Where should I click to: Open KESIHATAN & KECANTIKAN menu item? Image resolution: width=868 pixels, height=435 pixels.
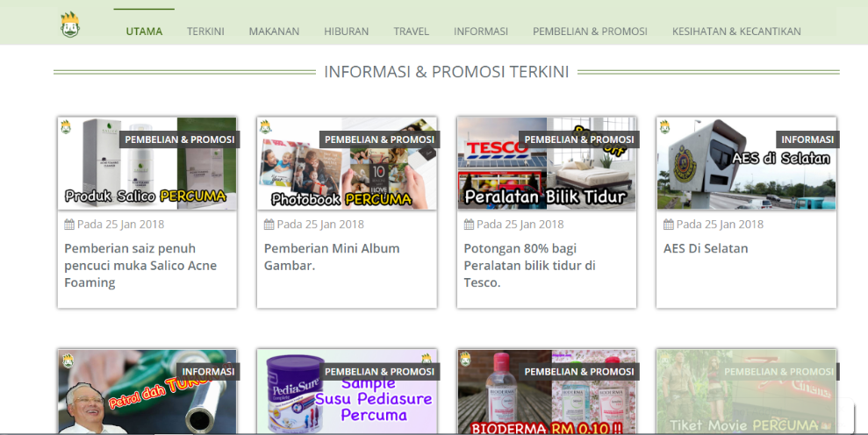tap(736, 32)
